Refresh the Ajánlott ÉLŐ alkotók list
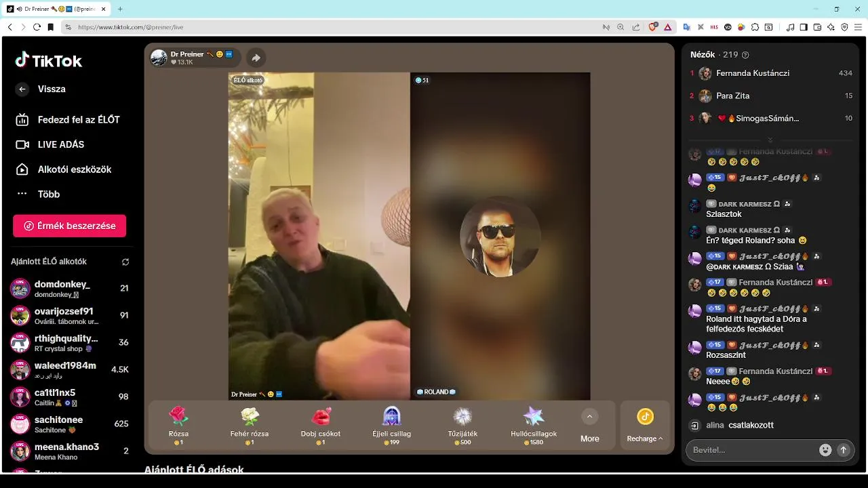The width and height of the screenshot is (868, 488). [125, 262]
